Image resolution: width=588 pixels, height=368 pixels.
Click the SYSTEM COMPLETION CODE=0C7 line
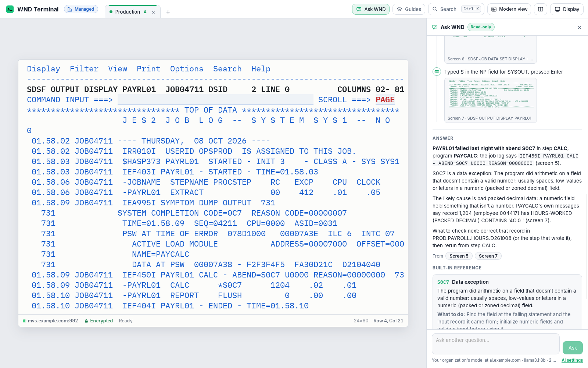(232, 213)
